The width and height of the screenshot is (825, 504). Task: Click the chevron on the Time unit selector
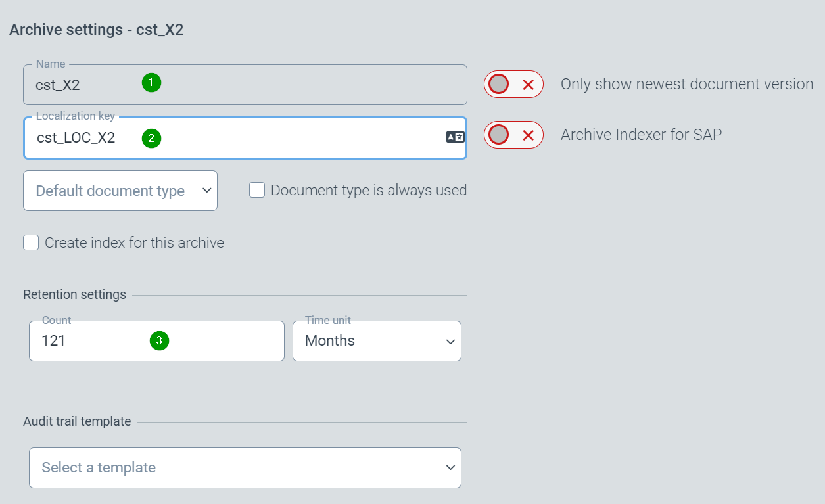[450, 341]
